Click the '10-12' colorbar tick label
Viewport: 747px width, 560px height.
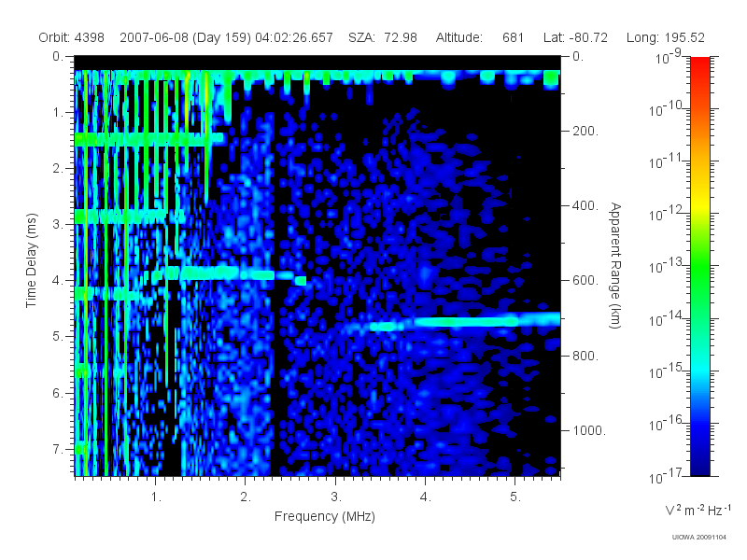click(x=668, y=215)
